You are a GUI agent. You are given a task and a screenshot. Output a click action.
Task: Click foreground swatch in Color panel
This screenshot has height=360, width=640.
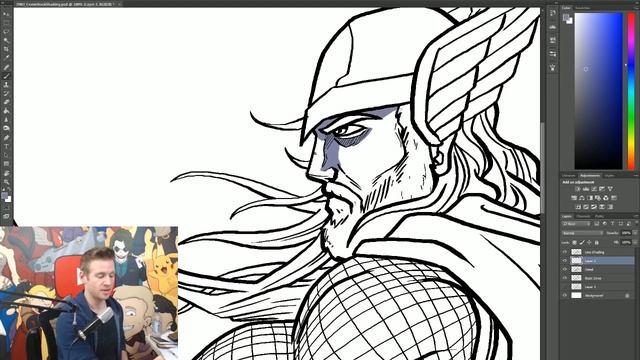tap(566, 17)
